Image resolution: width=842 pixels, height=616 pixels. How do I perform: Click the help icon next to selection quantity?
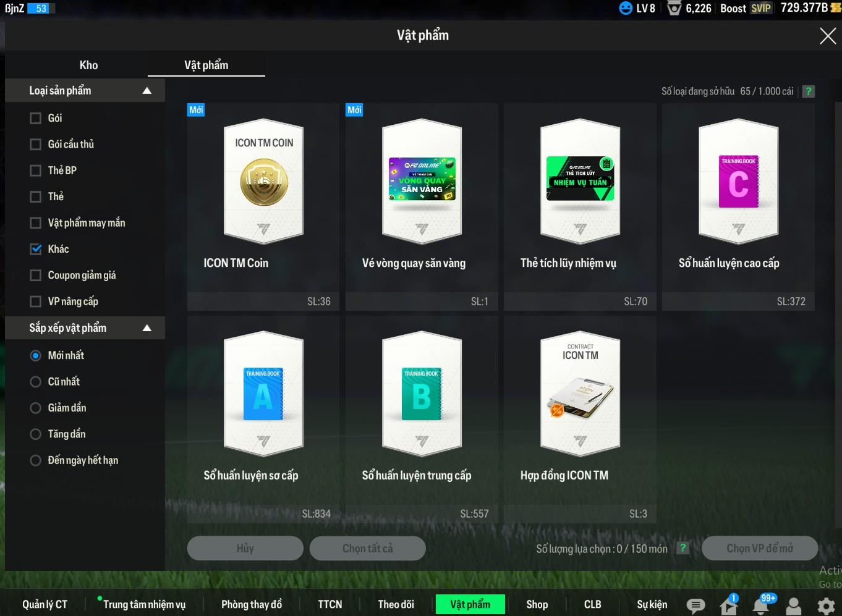pos(683,548)
